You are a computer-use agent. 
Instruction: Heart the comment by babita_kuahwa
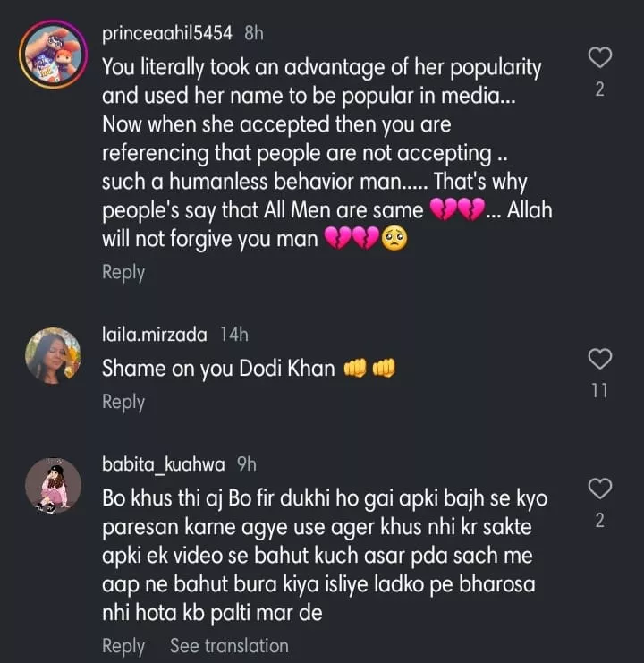pos(600,489)
